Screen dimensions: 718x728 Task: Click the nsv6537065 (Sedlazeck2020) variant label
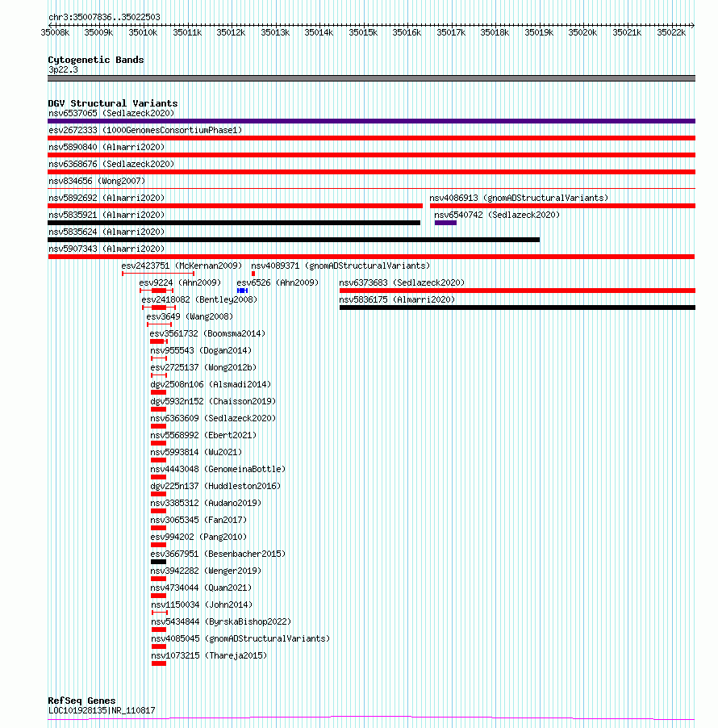[x=111, y=113]
